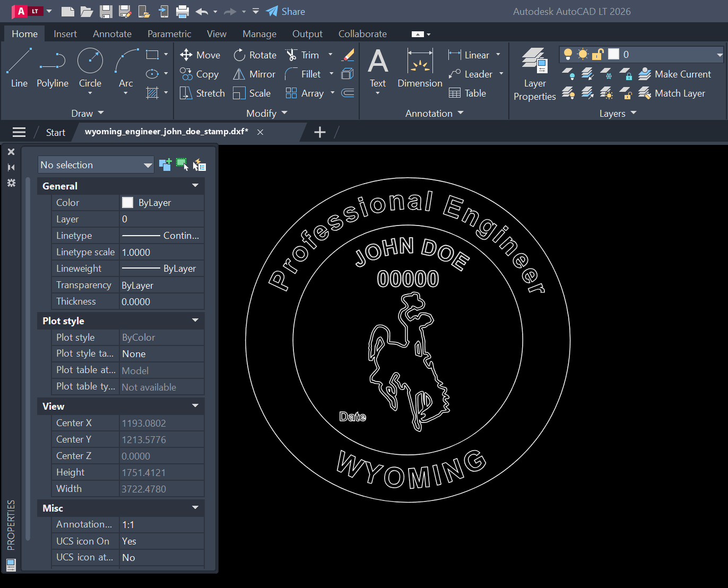Click the Erase tool icon
Viewport: 728px width, 588px height.
pyautogui.click(x=348, y=55)
